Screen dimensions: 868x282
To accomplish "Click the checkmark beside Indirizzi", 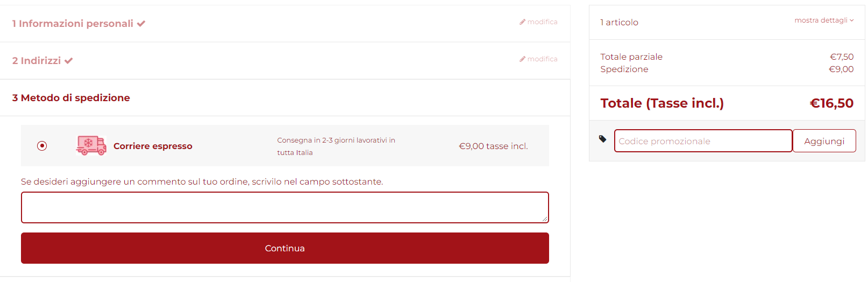I will [x=69, y=61].
